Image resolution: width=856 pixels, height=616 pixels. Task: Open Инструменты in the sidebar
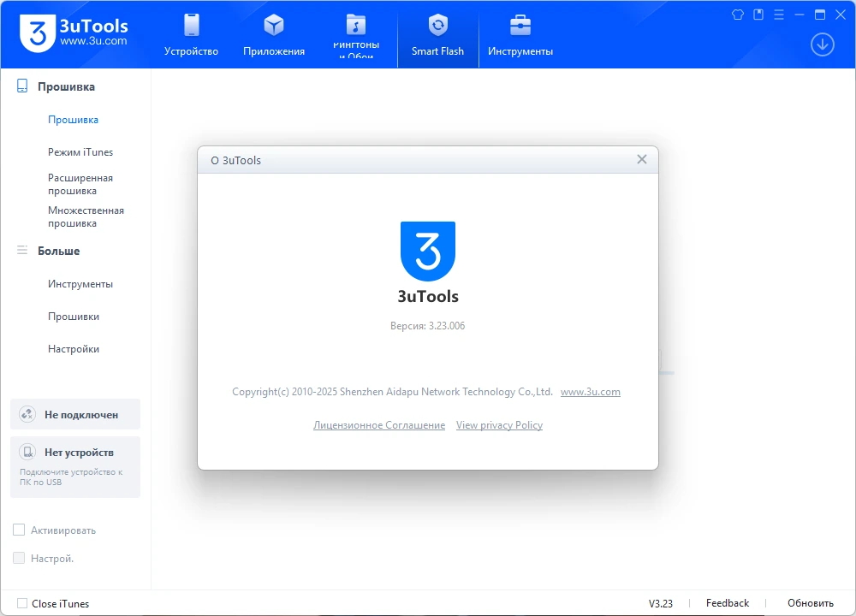[x=80, y=284]
